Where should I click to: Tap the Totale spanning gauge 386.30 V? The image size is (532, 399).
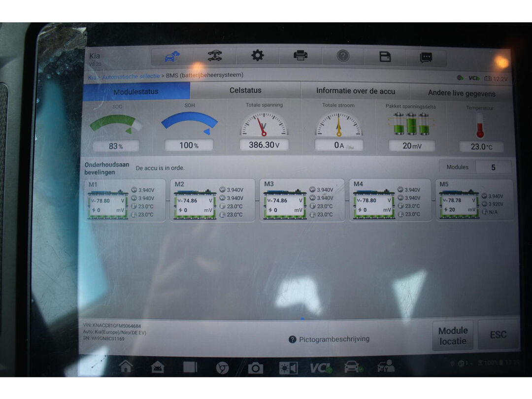pos(264,127)
